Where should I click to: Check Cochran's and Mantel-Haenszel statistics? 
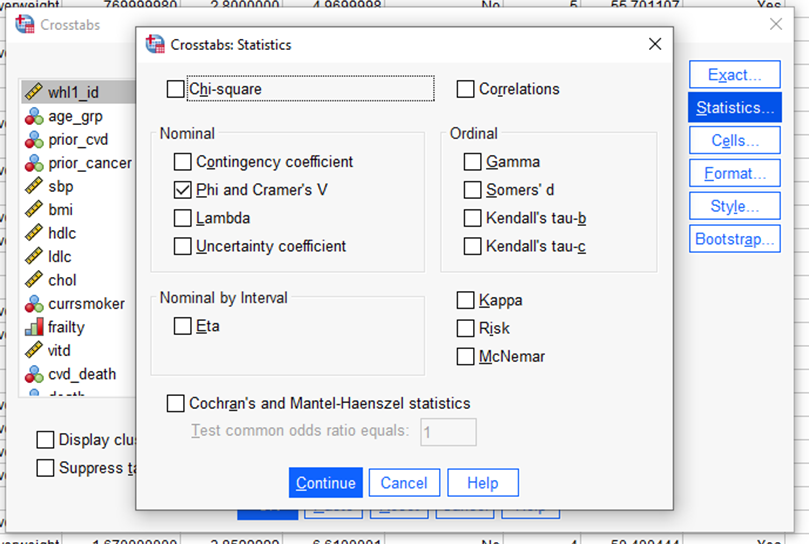pyautogui.click(x=176, y=404)
